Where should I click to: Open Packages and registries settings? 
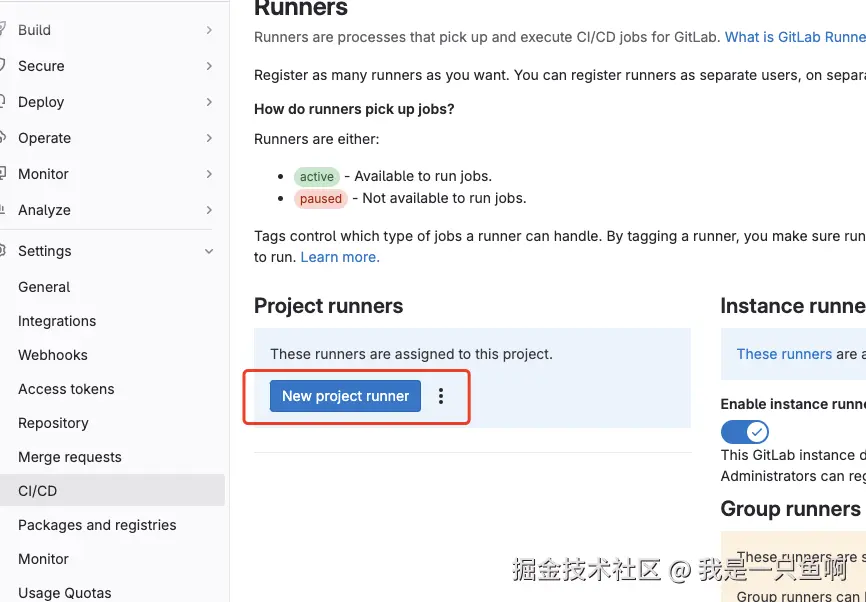97,525
